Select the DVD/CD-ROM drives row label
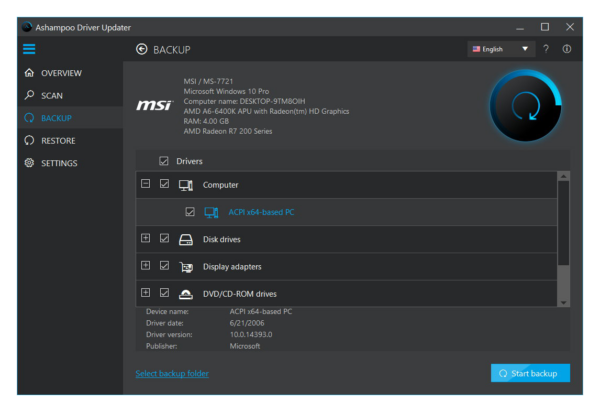The width and height of the screenshot is (600, 412). (x=240, y=294)
